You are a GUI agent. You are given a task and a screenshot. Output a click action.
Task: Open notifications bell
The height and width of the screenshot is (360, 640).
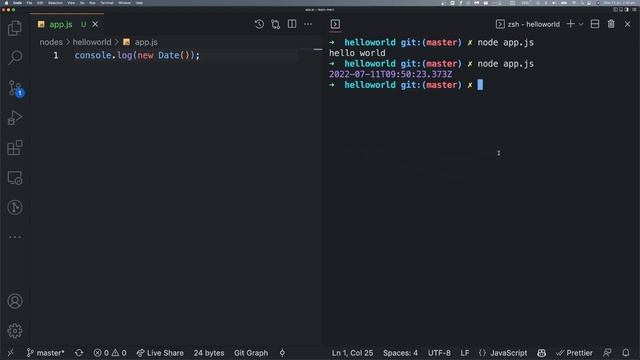626,353
